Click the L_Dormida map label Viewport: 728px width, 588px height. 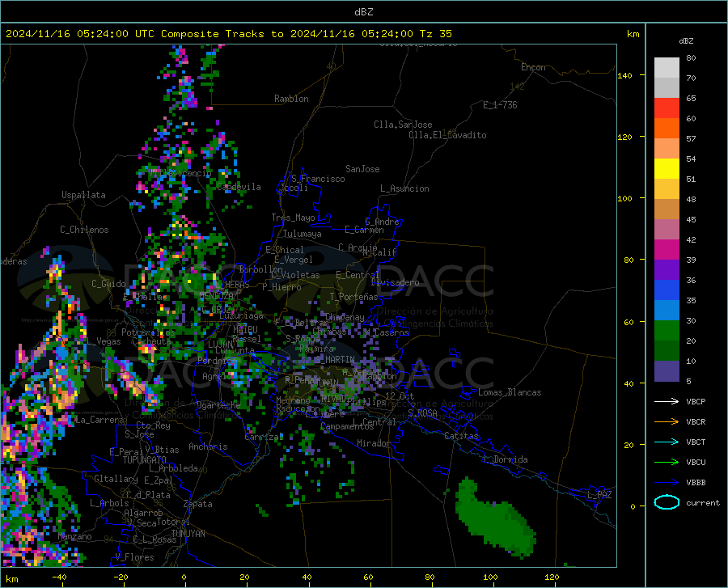click(x=506, y=459)
